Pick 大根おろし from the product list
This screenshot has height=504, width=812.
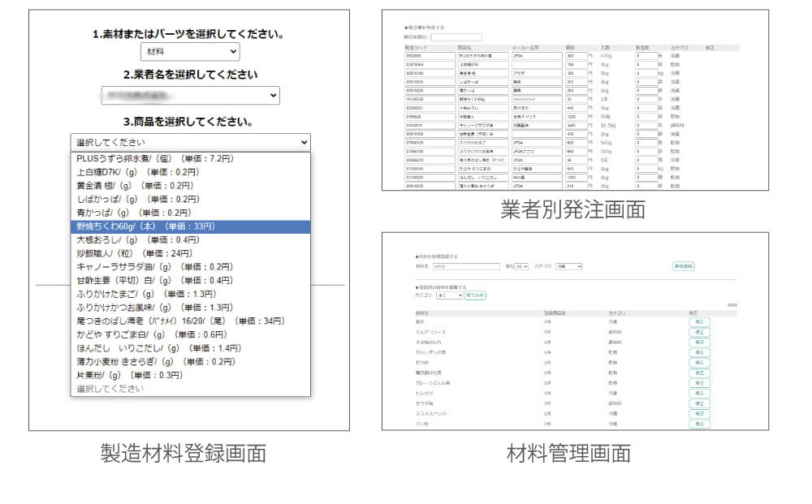(190, 239)
